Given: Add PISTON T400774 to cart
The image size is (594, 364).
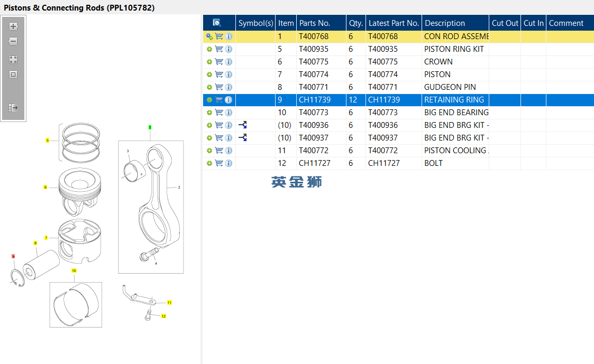Looking at the screenshot, I should (x=219, y=74).
